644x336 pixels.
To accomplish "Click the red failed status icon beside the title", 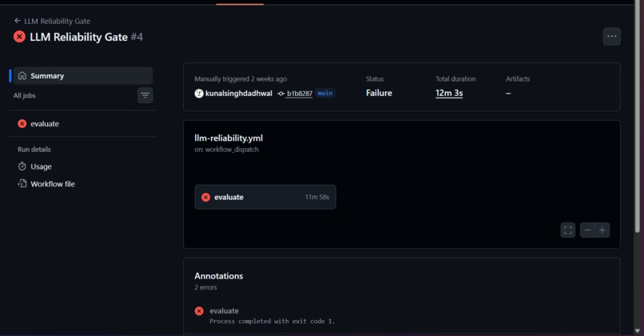I will click(19, 37).
